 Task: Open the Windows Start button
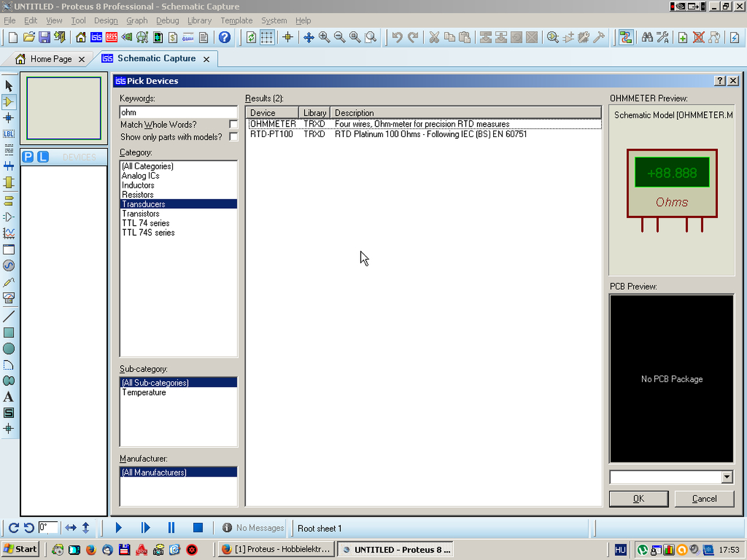tap(20, 549)
